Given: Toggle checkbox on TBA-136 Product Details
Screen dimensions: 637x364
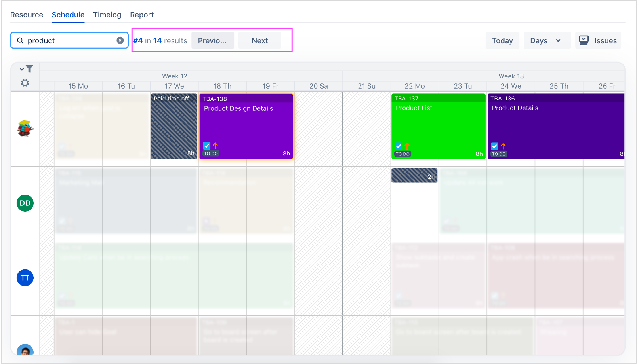Looking at the screenshot, I should (494, 146).
